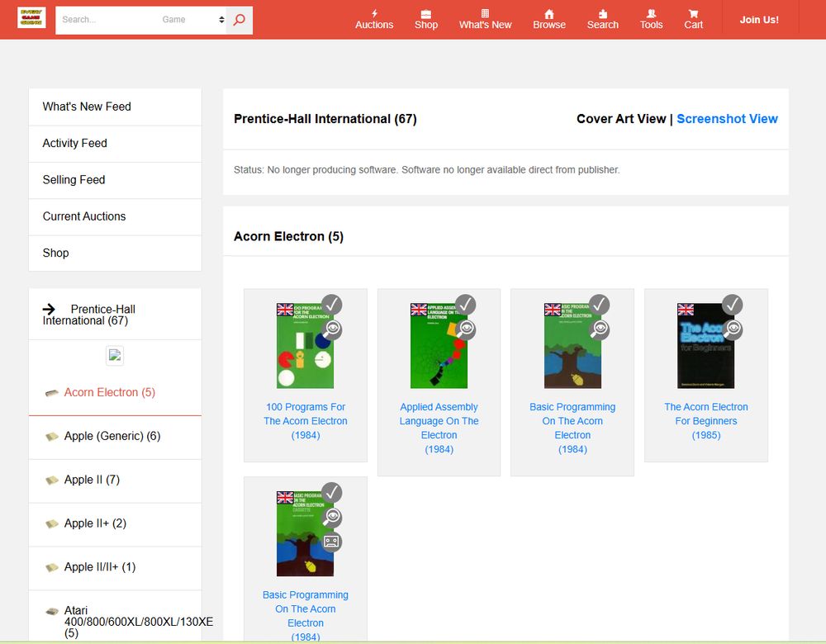This screenshot has height=644, width=826.
Task: Click the Apple II/II+ computer icon
Action: point(51,568)
